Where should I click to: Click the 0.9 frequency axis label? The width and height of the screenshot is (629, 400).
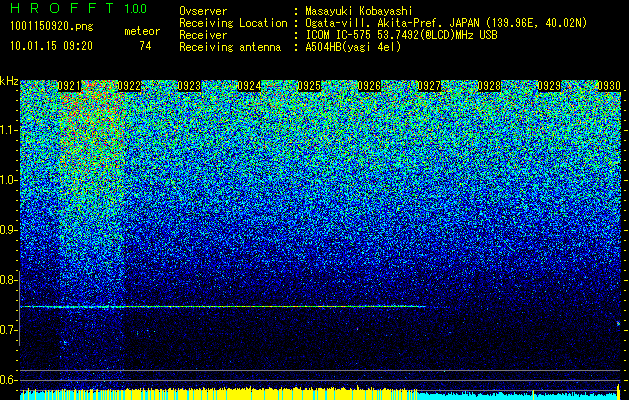(8, 230)
